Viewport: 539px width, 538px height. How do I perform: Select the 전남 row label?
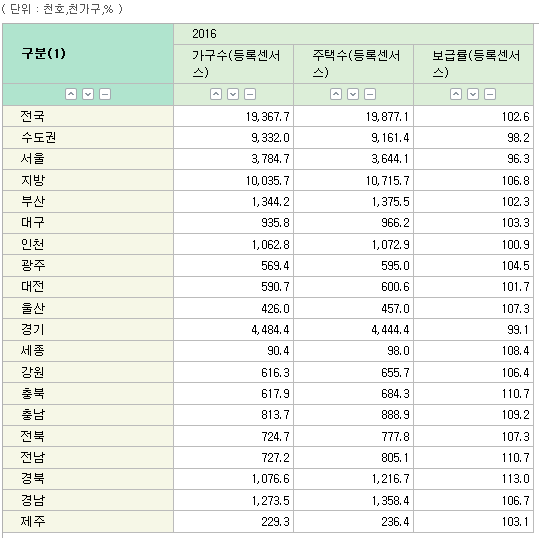tap(32, 457)
